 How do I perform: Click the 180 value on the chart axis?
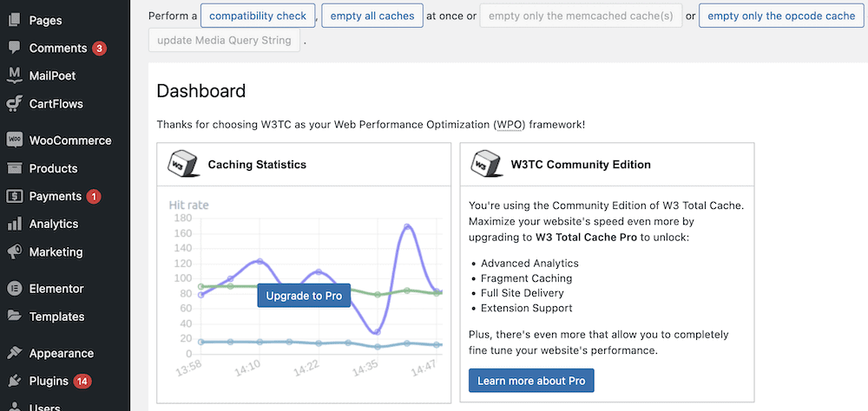pyautogui.click(x=182, y=219)
